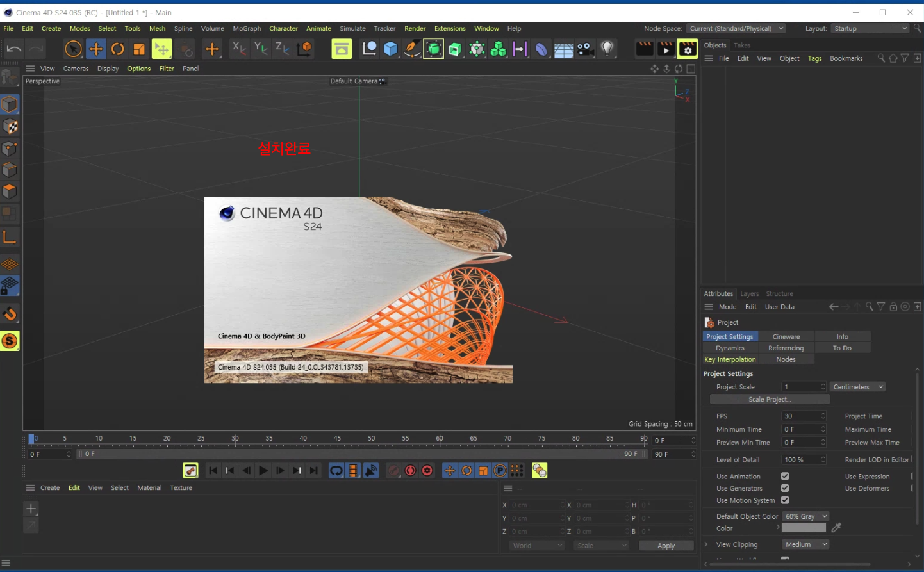Open the MoGraph menu
The image size is (924, 572).
(x=247, y=28)
